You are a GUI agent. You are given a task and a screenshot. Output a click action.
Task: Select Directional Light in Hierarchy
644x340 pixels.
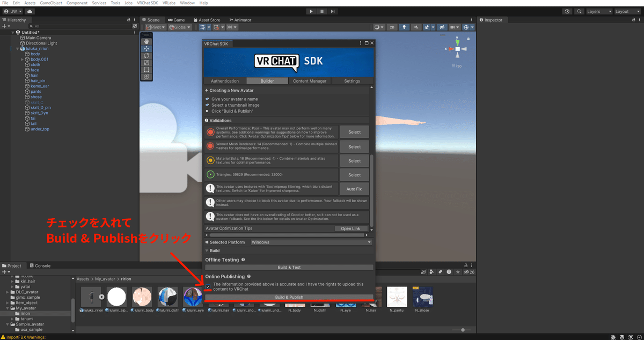[41, 43]
